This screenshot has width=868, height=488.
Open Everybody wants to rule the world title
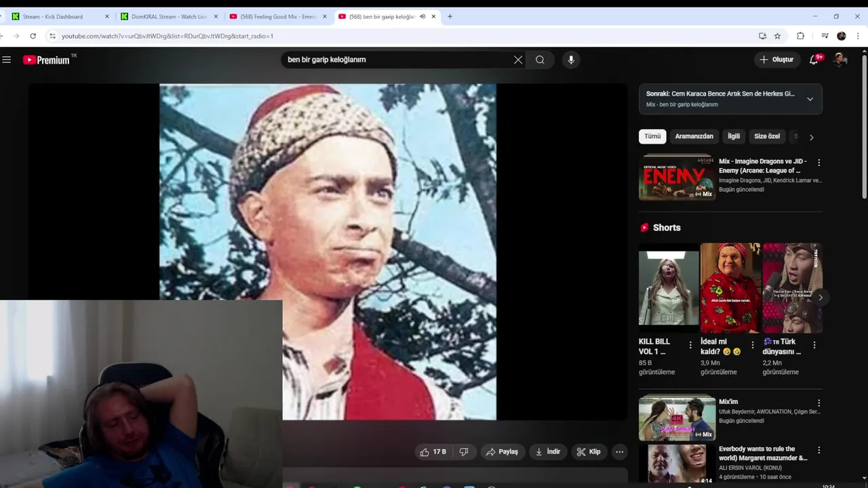[763, 453]
